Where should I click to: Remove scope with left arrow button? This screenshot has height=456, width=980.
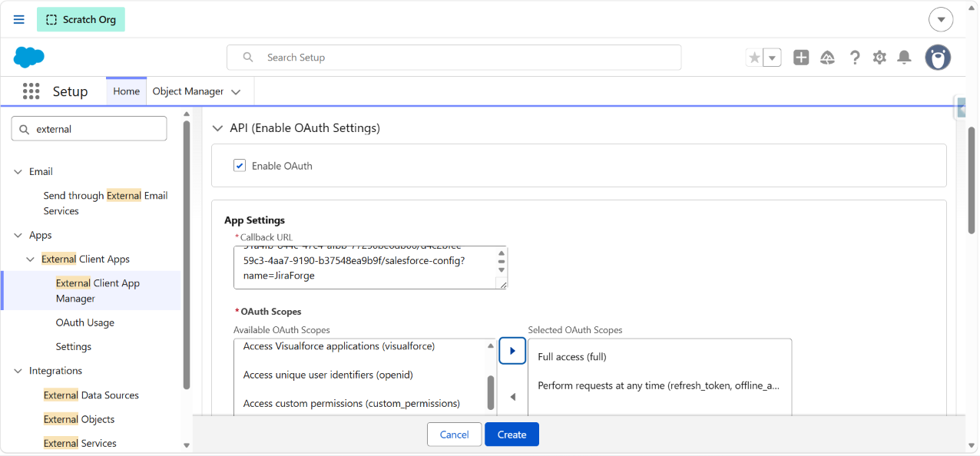(x=512, y=397)
